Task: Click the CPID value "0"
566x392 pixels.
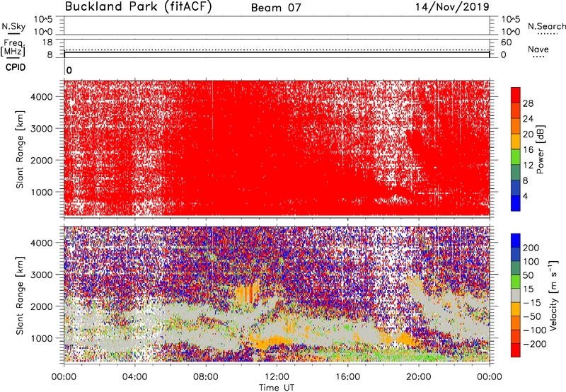Action: [69, 70]
